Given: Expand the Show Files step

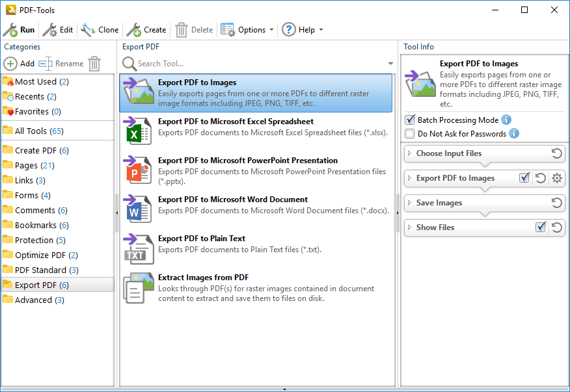Looking at the screenshot, I should point(410,228).
